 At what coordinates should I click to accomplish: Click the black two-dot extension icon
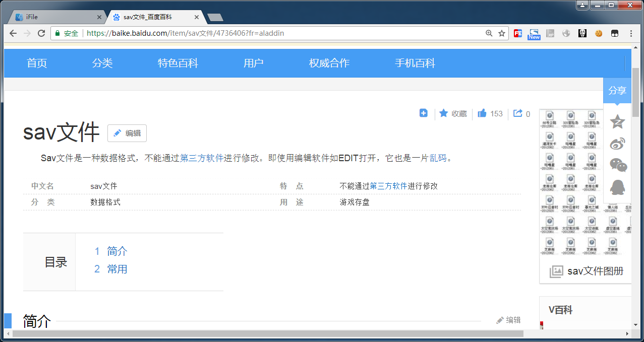(615, 33)
